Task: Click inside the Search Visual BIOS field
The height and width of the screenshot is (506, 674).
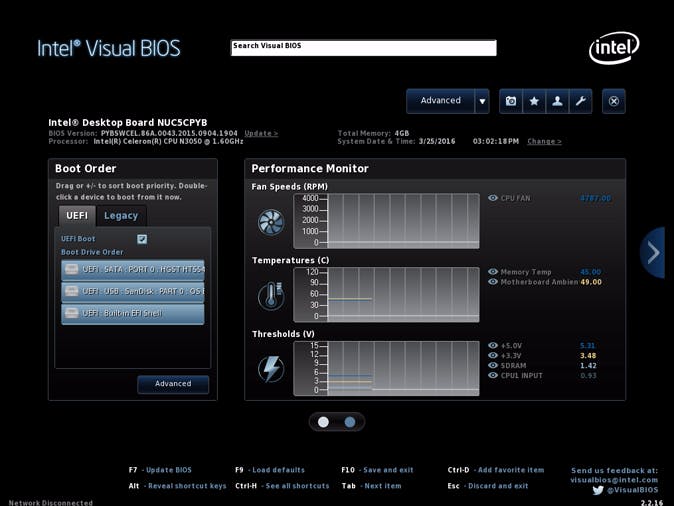Action: pyautogui.click(x=364, y=48)
